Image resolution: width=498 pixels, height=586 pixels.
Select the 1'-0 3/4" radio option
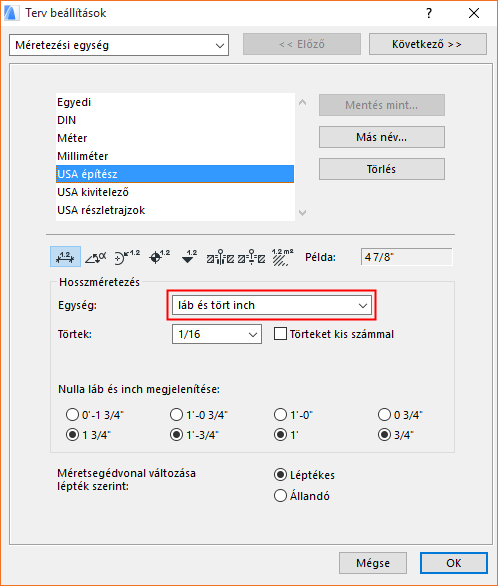tap(176, 414)
